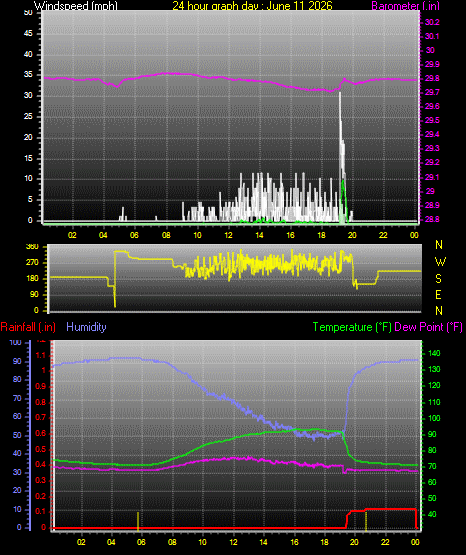Viewport: 466px width, 555px height.
Task: Click rainfall axis value 0.7
Action: pos(41,418)
